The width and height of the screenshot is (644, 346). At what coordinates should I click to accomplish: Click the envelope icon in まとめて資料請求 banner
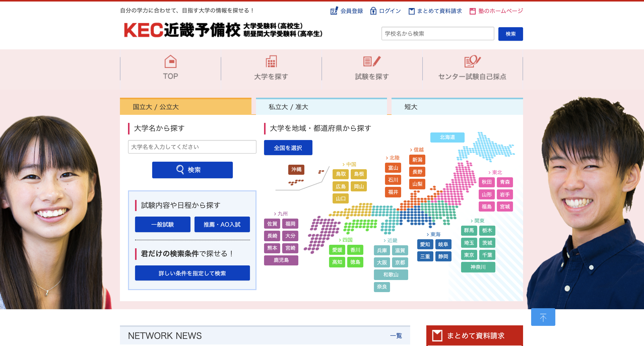tap(437, 335)
